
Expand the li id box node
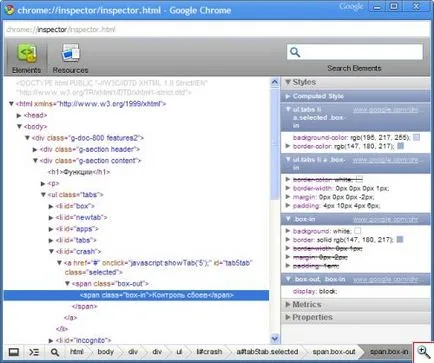click(x=51, y=206)
